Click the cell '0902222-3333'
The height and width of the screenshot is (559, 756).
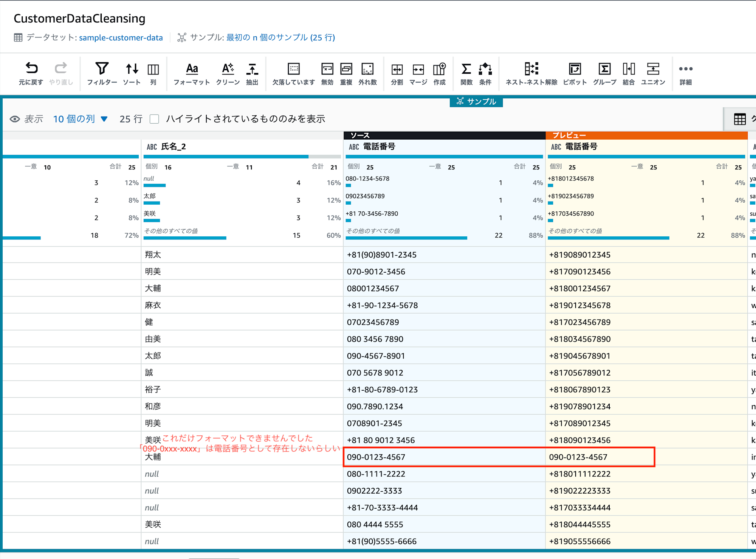444,491
